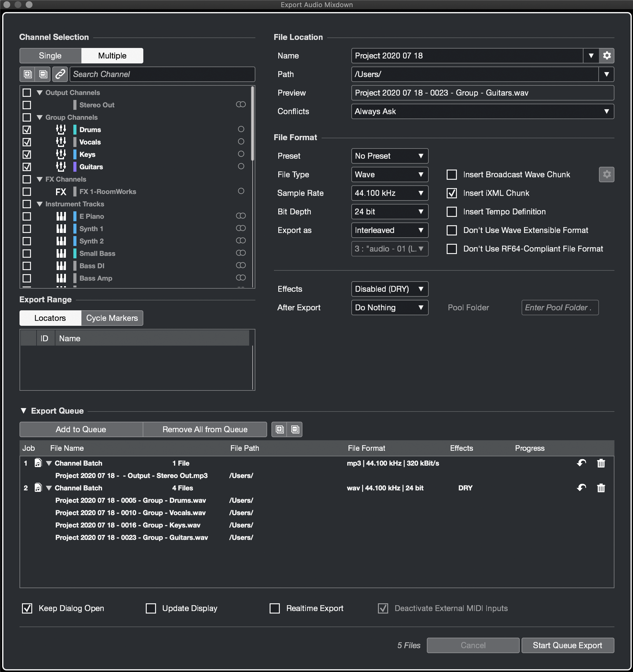Click the restore settings arrow for job 2
The width and height of the screenshot is (633, 672).
[x=581, y=488]
